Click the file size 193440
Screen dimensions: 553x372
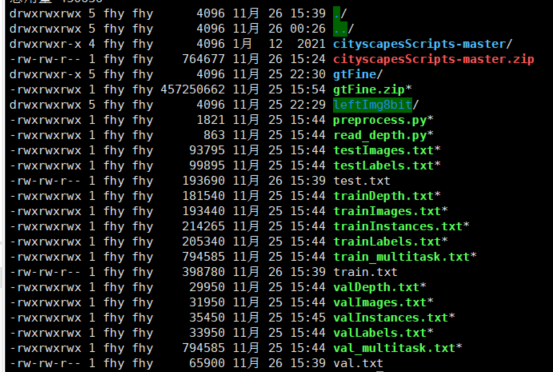click(x=203, y=211)
